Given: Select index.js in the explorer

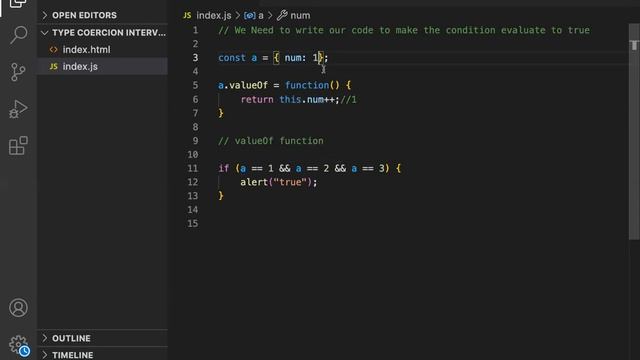Looking at the screenshot, I should 102,67.
